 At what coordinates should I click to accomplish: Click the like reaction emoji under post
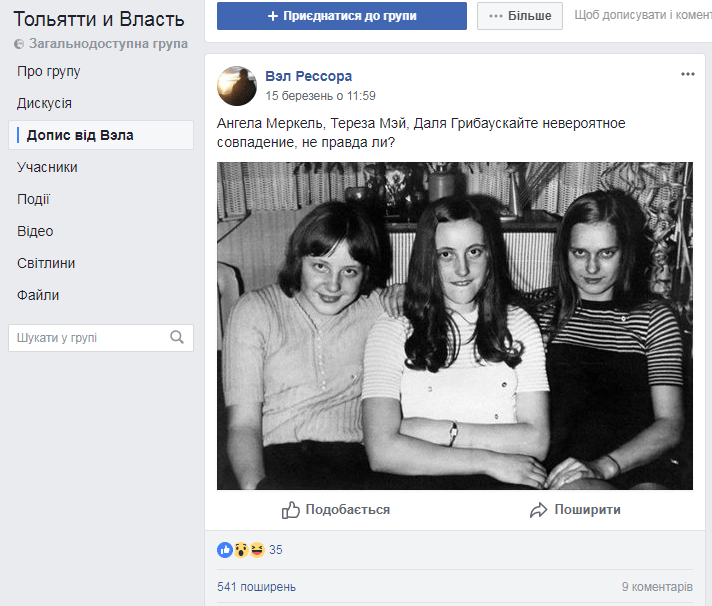click(225, 549)
